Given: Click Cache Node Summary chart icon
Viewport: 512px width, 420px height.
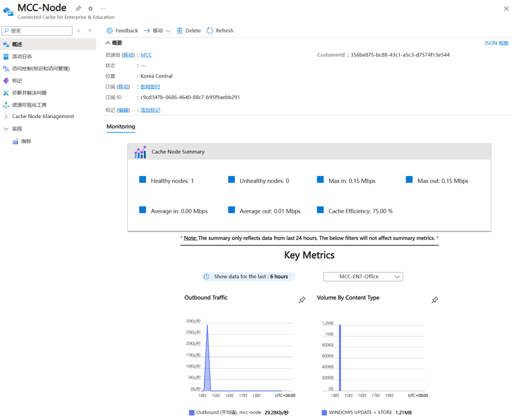Looking at the screenshot, I should click(x=140, y=152).
